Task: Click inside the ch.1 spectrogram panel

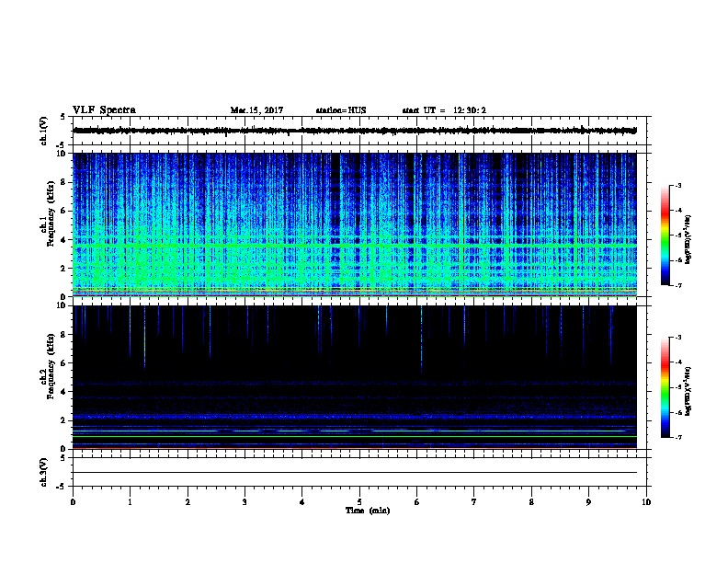Action: point(355,224)
